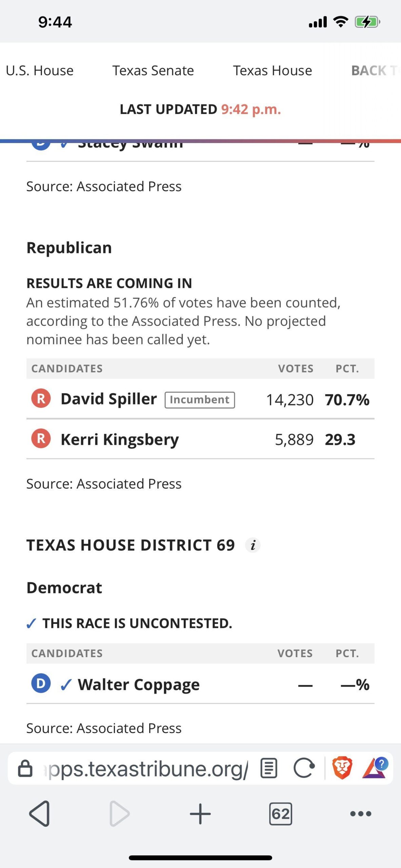The height and width of the screenshot is (868, 401).
Task: Switch to the Texas House tab
Action: (273, 71)
